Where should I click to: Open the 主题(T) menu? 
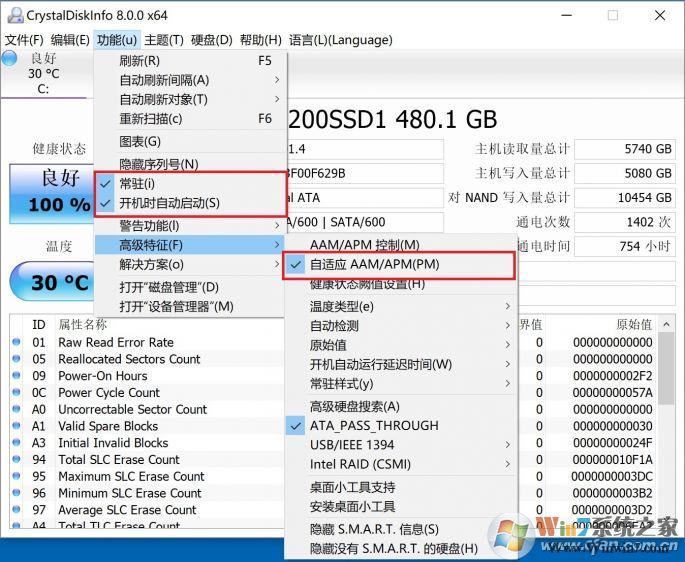pos(164,40)
